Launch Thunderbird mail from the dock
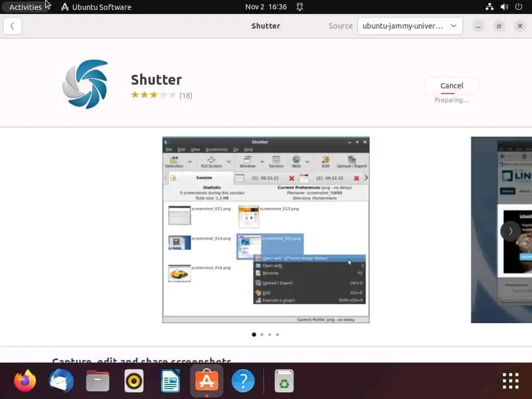 click(61, 380)
